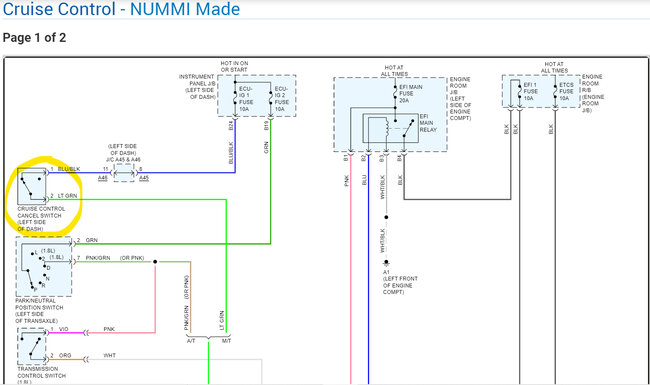650x385 pixels.
Task: Click the ECU-IG 2 fuse symbol
Action: pyautogui.click(x=271, y=98)
